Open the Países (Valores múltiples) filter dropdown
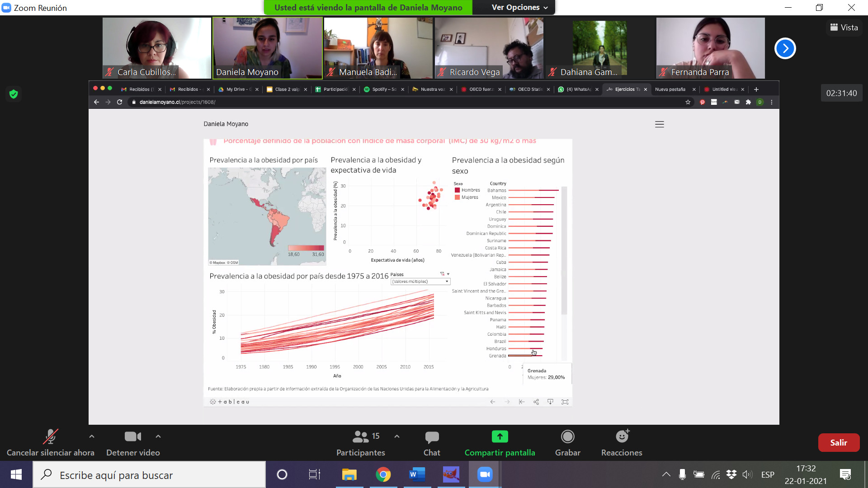This screenshot has width=868, height=488. pyautogui.click(x=420, y=282)
